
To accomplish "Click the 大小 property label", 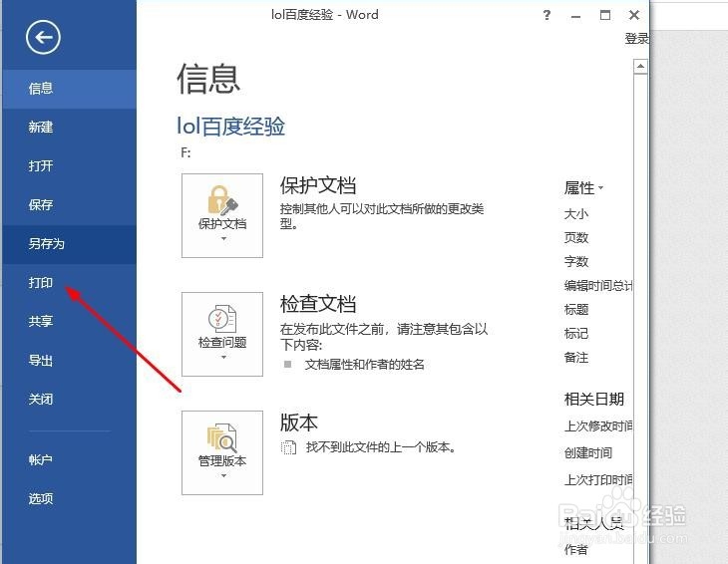I will point(576,214).
